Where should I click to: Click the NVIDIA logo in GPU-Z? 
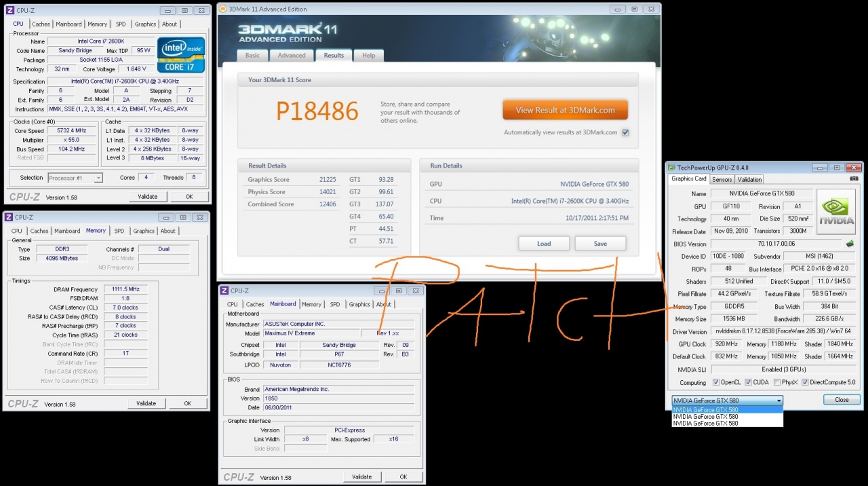[836, 212]
